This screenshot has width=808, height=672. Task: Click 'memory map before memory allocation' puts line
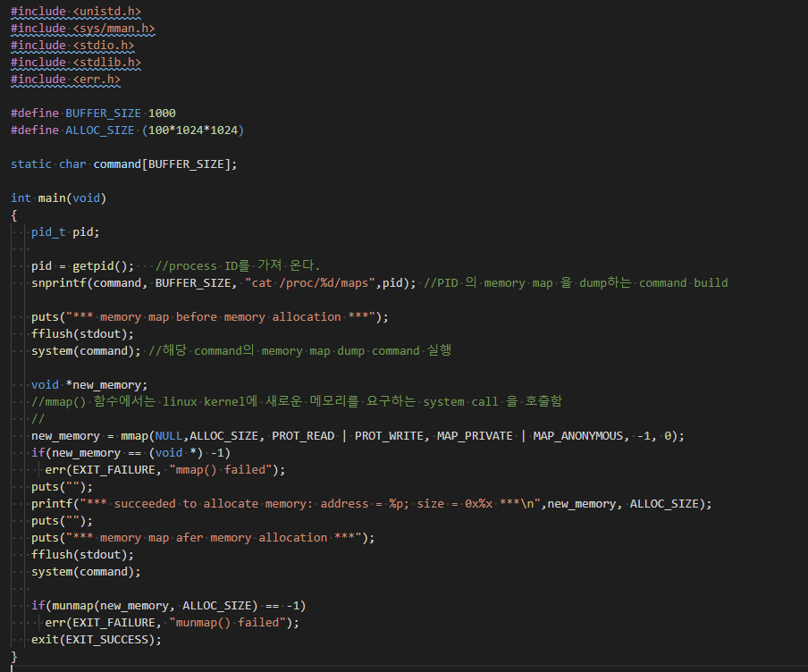point(210,317)
